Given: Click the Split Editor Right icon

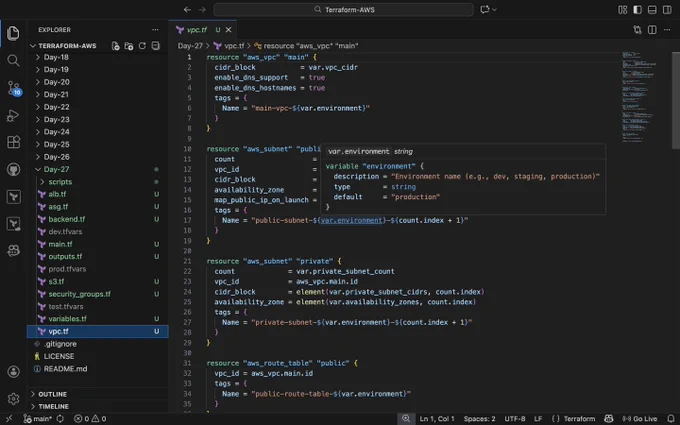Looking at the screenshot, I should point(652,29).
